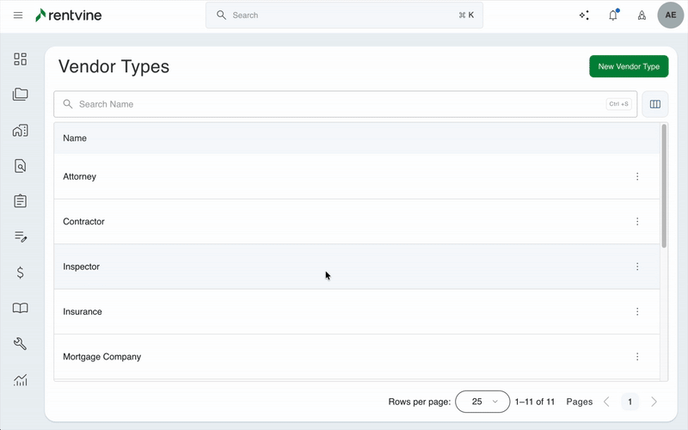Click the folder icon in sidebar

(x=20, y=95)
